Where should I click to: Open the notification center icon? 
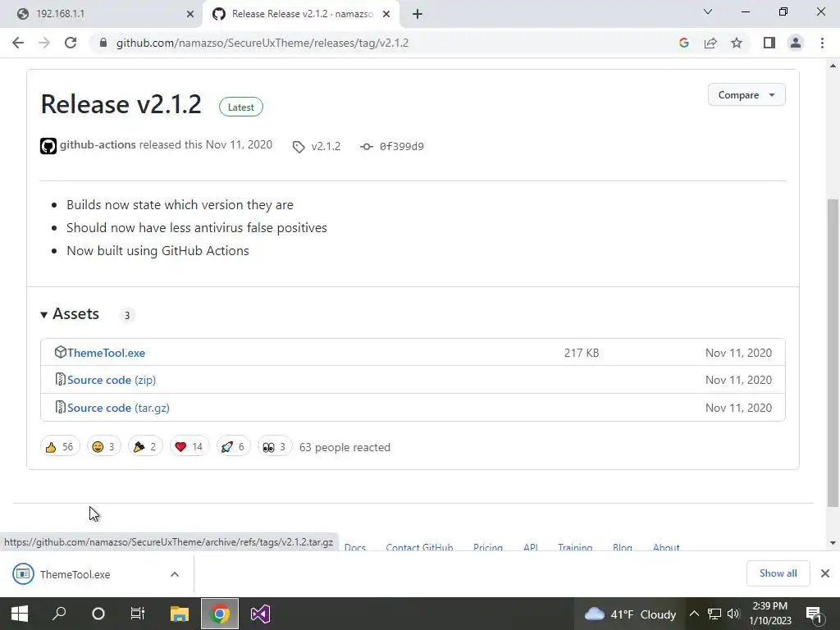pyautogui.click(x=815, y=614)
